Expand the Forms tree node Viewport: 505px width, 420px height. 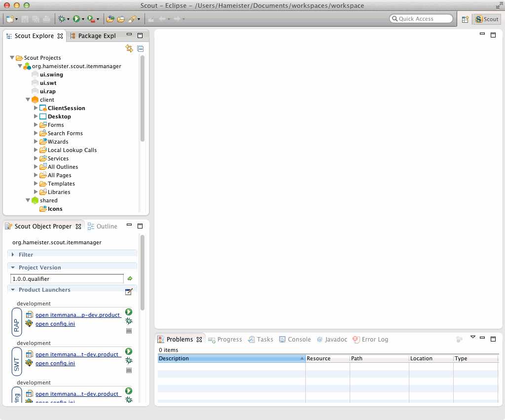click(36, 125)
